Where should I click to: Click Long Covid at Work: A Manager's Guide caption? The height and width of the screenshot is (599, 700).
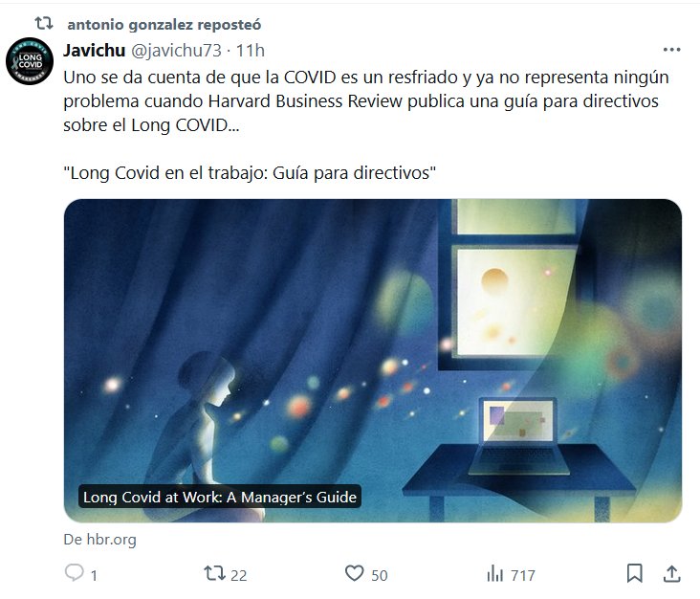[220, 497]
